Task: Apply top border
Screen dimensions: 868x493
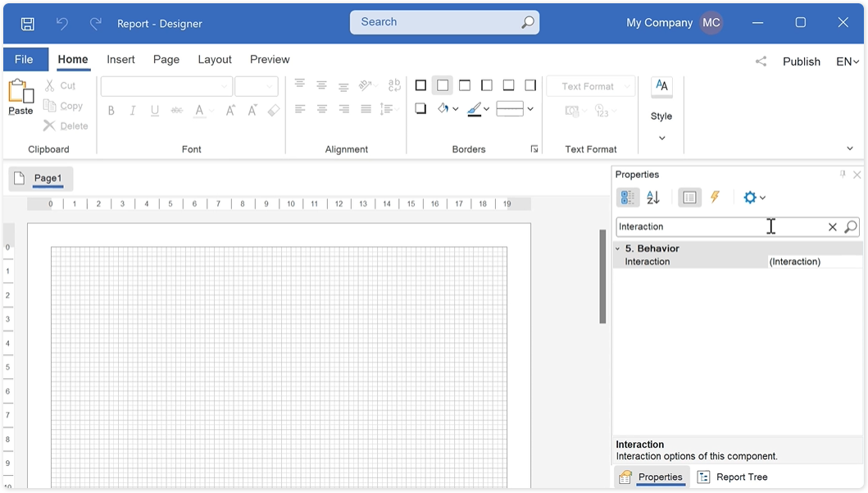Action: (465, 85)
